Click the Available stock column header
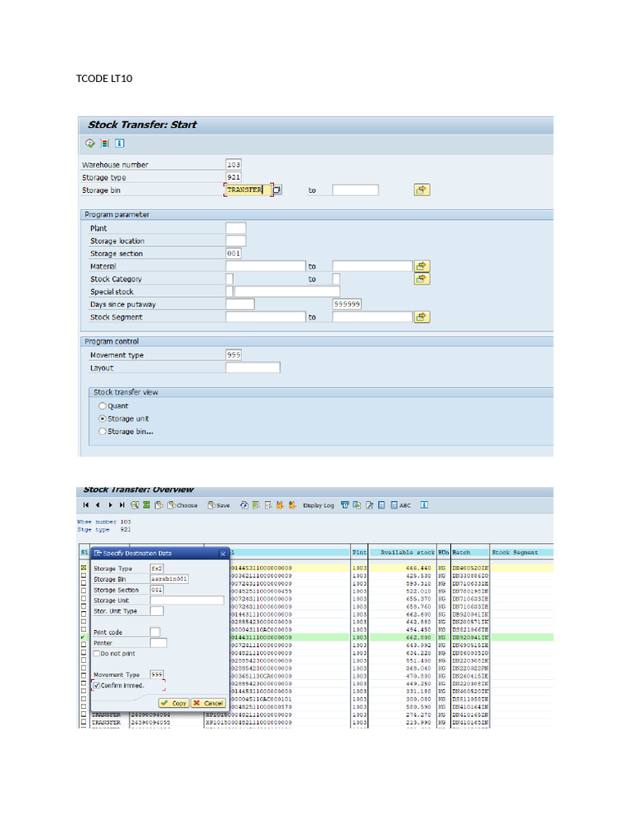Image resolution: width=630 pixels, height=840 pixels. pyautogui.click(x=402, y=552)
